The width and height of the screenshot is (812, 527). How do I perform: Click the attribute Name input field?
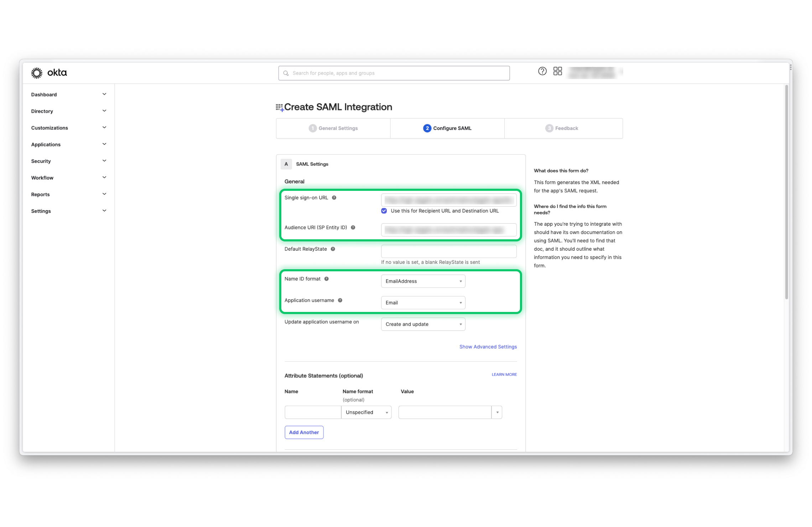click(313, 412)
